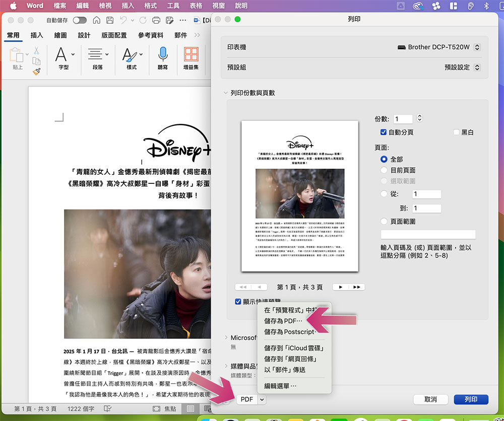Select the 目前頁面 radio button
The width and height of the screenshot is (504, 421).
coord(384,170)
